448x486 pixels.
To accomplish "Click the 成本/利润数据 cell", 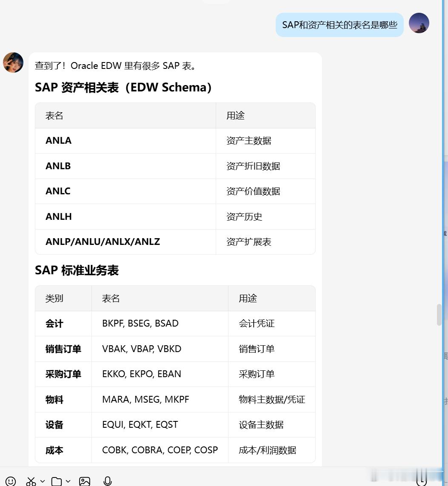I will (271, 450).
